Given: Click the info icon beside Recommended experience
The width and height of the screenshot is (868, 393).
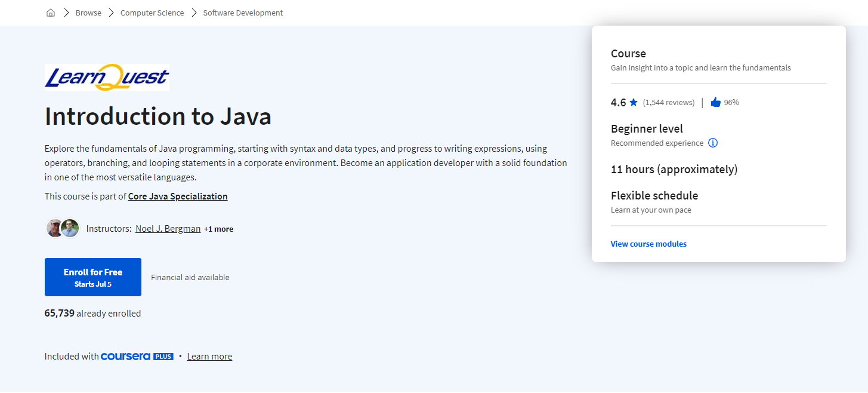Looking at the screenshot, I should (712, 143).
